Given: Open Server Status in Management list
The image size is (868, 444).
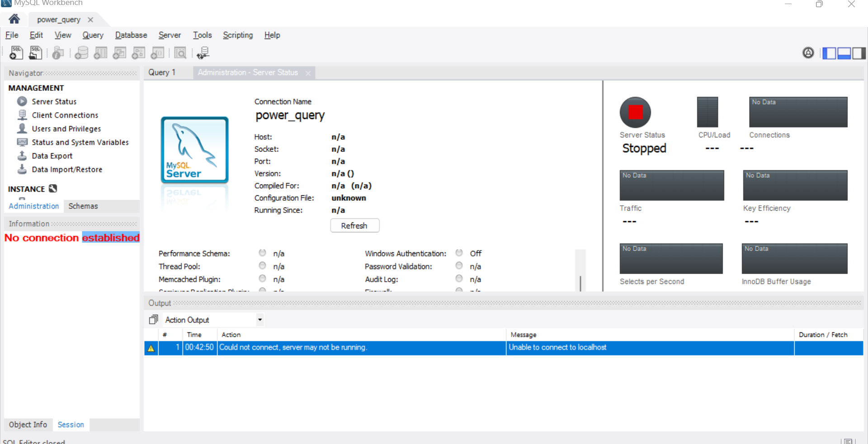Looking at the screenshot, I should click(54, 101).
